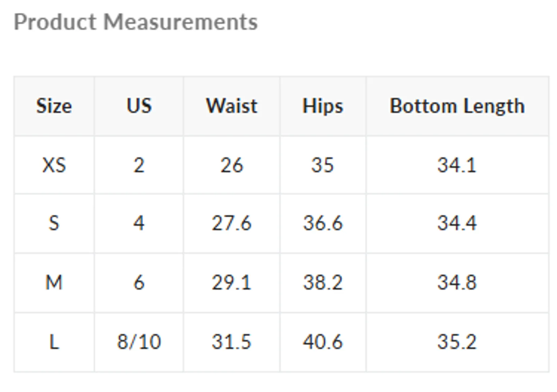Viewport: 557px width, 392px height.
Task: Click the Waist column header
Action: coord(232,106)
